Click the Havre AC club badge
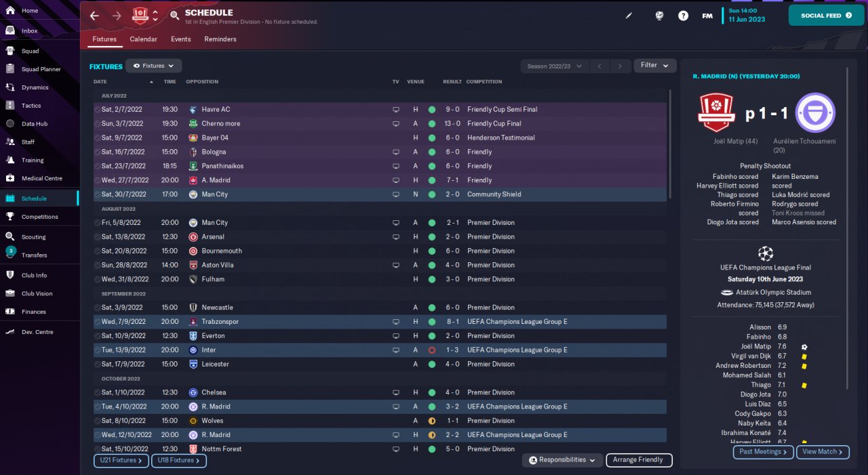The width and height of the screenshot is (868, 475). coord(193,110)
